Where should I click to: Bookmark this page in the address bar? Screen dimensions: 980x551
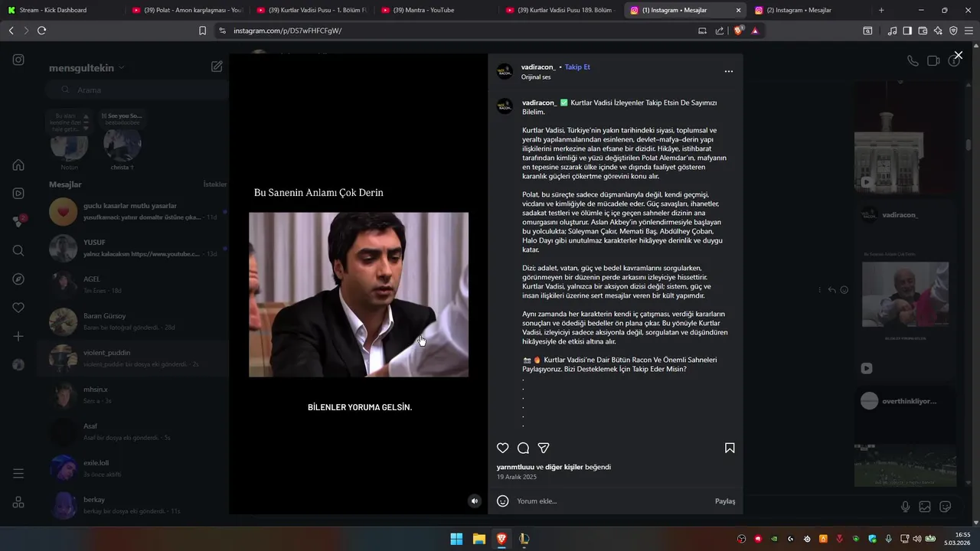point(202,31)
